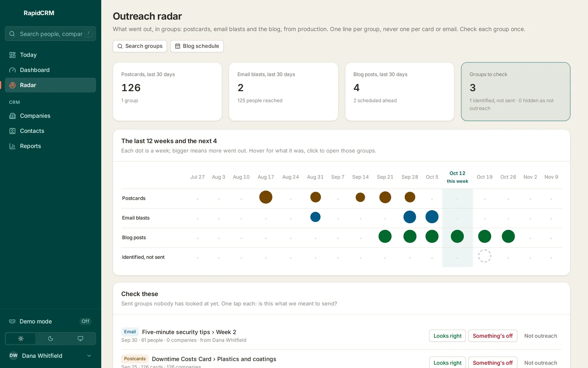Viewport: 588px width, 368px height.
Task: Select the Postcards dot for Aug 17
Action: click(266, 197)
